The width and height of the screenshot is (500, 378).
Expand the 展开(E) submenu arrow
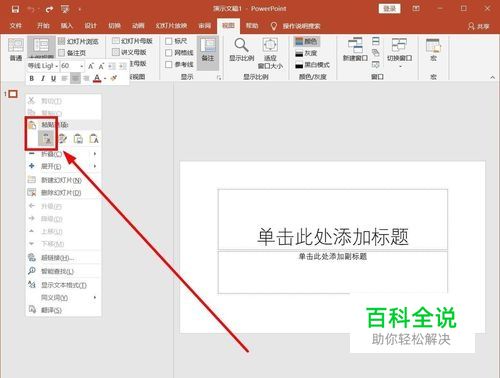95,166
